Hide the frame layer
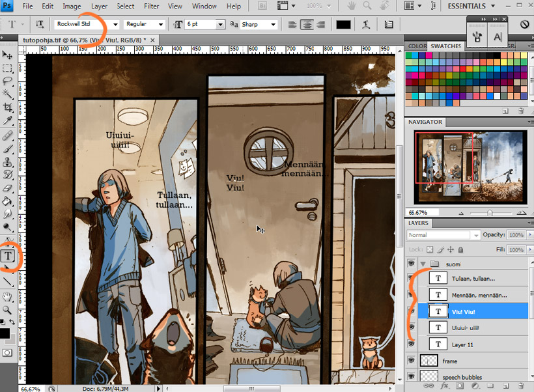 (x=411, y=361)
